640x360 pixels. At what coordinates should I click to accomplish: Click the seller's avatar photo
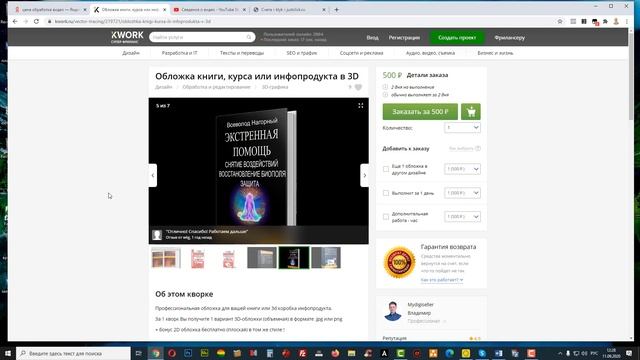click(x=393, y=311)
